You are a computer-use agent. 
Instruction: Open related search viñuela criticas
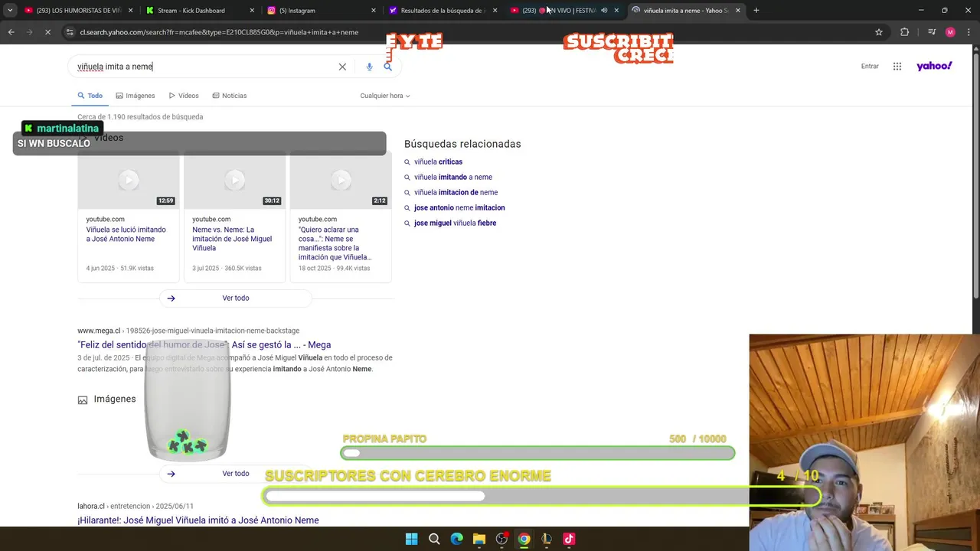[438, 161]
